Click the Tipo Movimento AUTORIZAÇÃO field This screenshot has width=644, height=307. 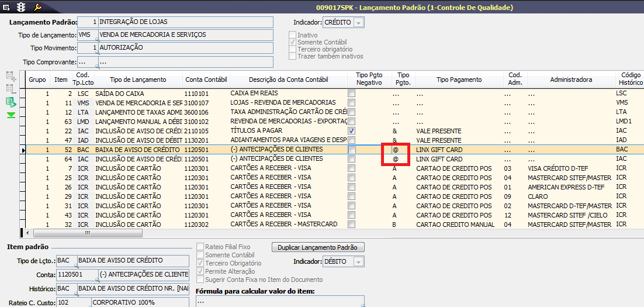[x=186, y=48]
